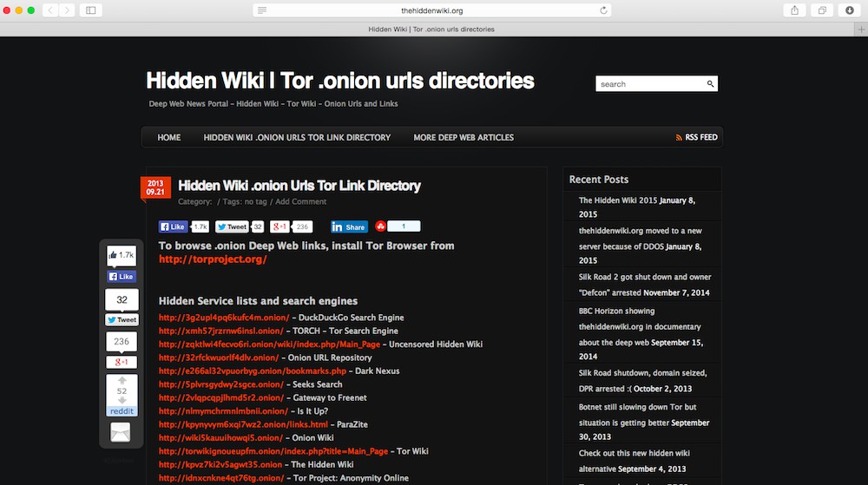Reload the page with the refresh icon
This screenshot has height=485, width=868.
point(603,10)
